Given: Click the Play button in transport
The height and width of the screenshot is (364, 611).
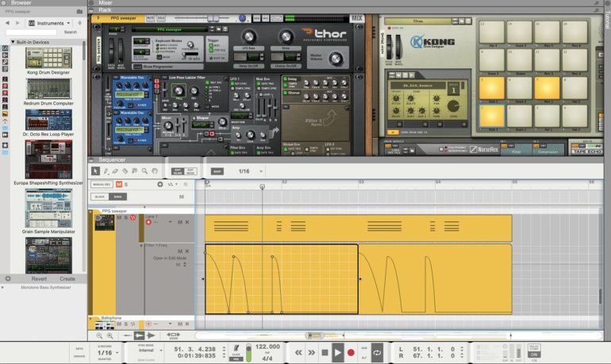Looking at the screenshot, I should 338,352.
